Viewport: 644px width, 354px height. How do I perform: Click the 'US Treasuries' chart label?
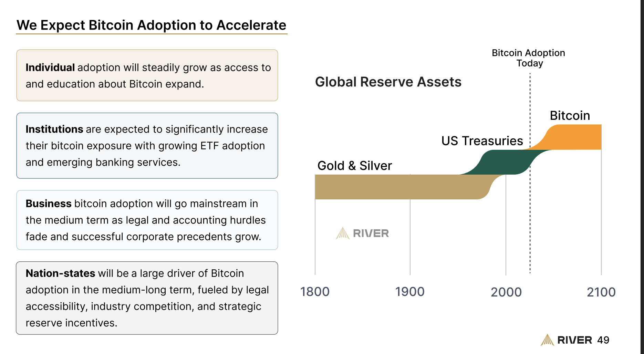pyautogui.click(x=482, y=141)
